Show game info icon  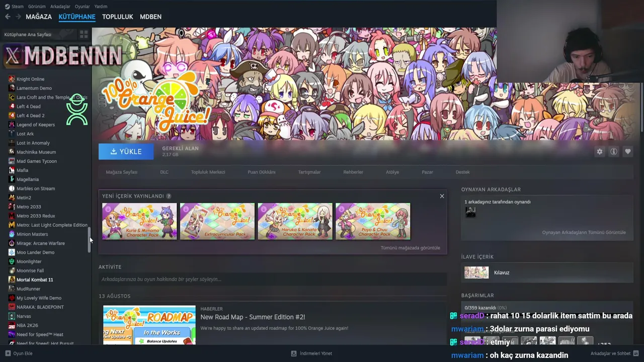tap(613, 151)
